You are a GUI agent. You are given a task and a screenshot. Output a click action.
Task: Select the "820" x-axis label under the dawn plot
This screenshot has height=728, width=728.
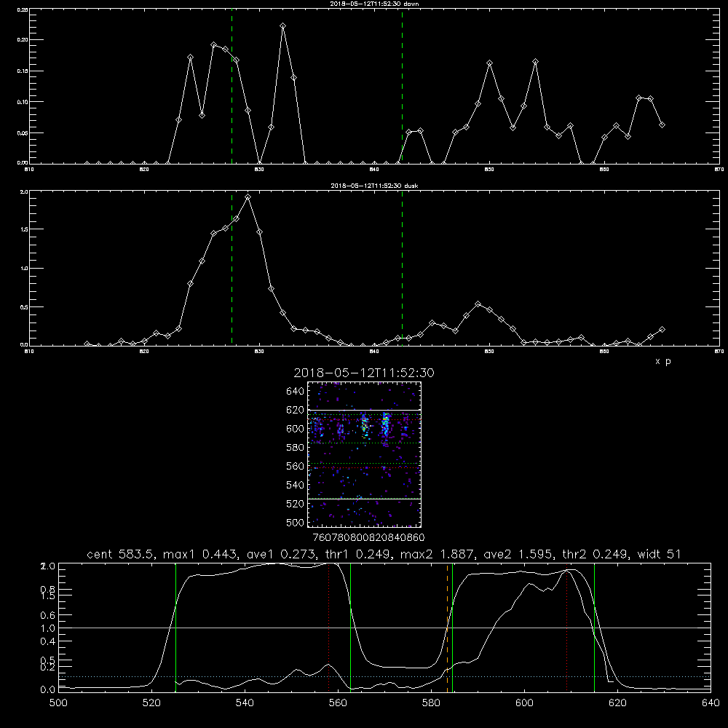(144, 170)
